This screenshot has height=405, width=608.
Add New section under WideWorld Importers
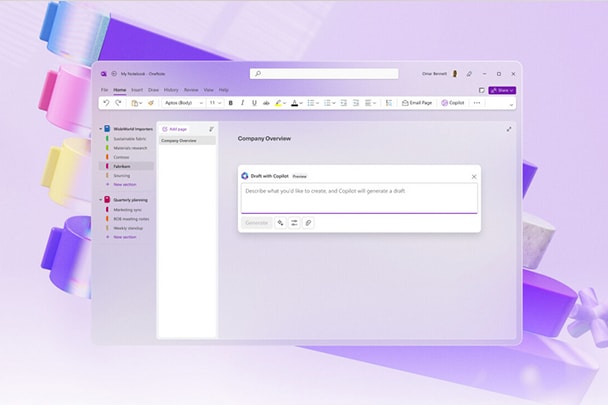tap(124, 184)
